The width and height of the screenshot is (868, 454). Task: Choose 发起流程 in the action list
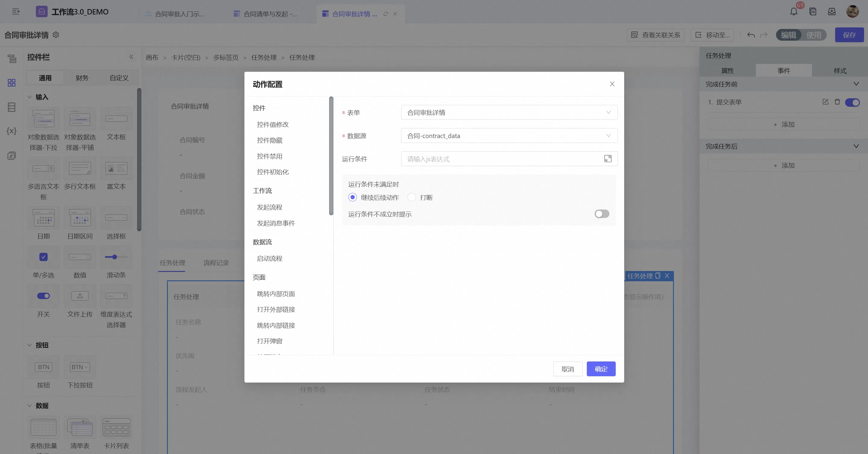[x=269, y=207]
